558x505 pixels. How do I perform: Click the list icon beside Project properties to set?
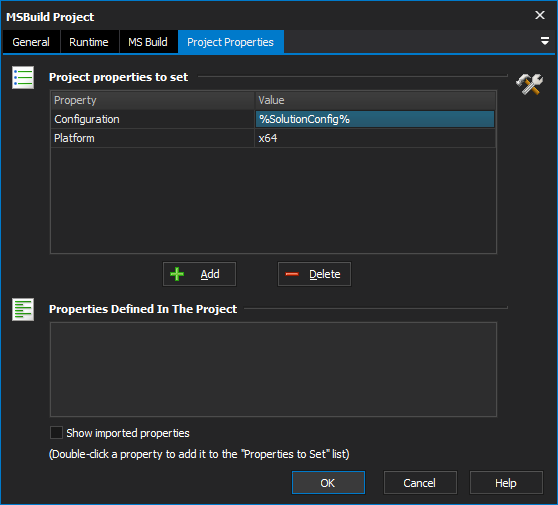pyautogui.click(x=23, y=77)
